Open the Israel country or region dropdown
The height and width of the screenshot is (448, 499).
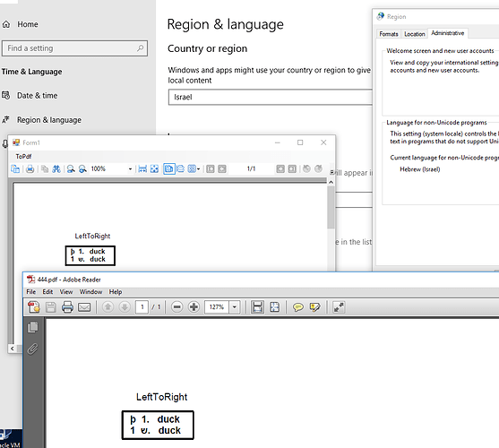click(270, 97)
